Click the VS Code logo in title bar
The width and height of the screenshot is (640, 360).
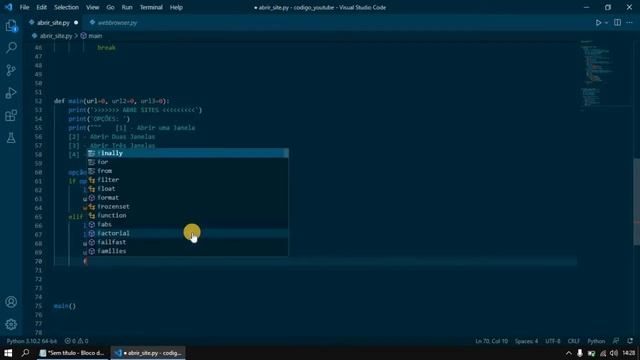(x=9, y=7)
